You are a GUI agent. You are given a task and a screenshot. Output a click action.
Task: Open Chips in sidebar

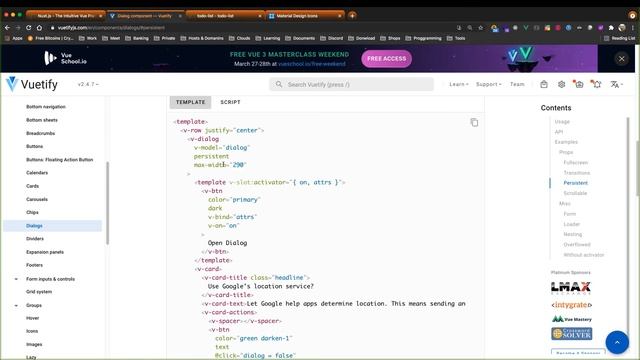pyautogui.click(x=32, y=212)
